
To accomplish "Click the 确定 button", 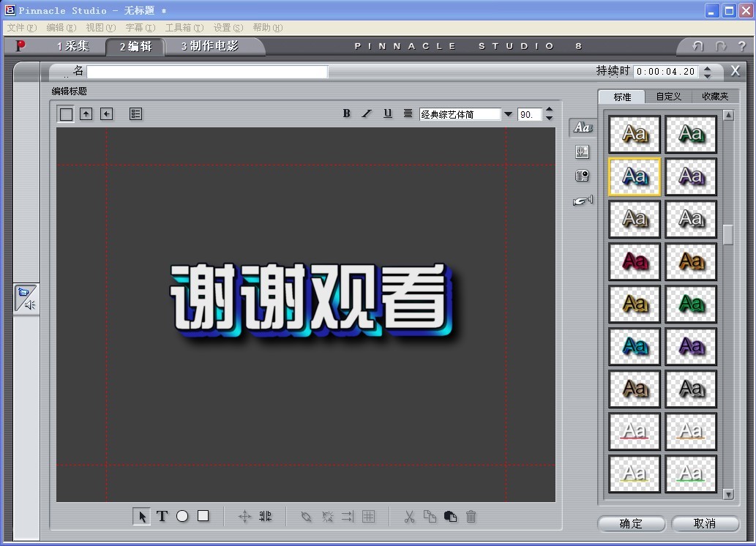I will point(631,523).
